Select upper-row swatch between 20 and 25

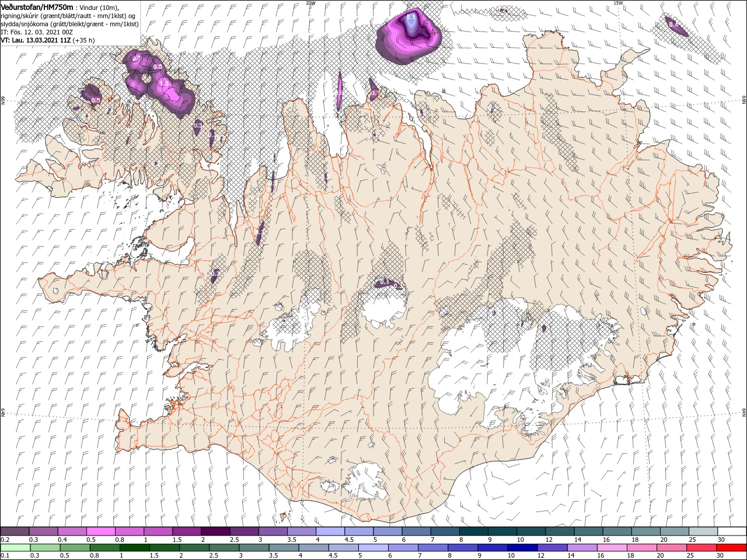(675, 531)
